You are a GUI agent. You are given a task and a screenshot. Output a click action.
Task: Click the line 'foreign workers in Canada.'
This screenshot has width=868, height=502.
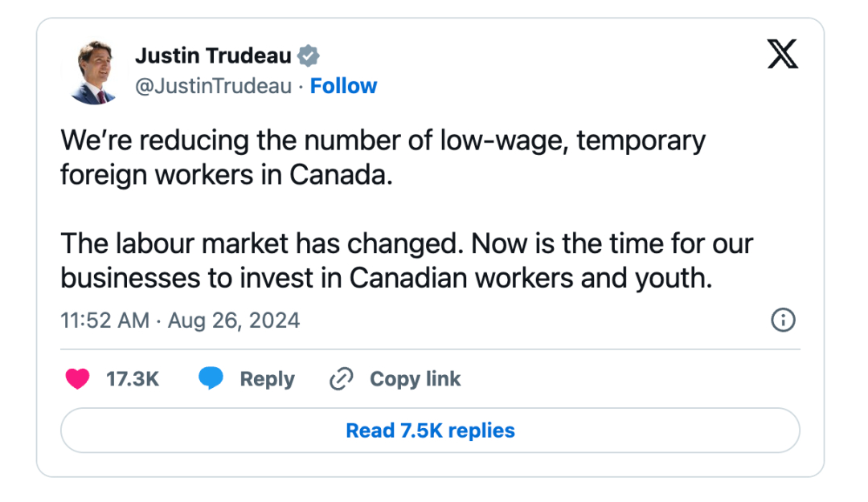pos(227,175)
